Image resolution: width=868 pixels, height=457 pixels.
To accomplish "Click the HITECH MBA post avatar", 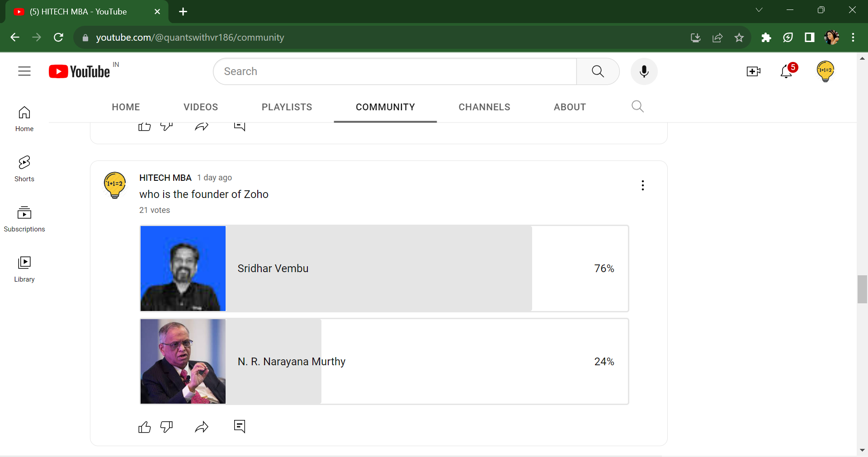I will click(115, 185).
